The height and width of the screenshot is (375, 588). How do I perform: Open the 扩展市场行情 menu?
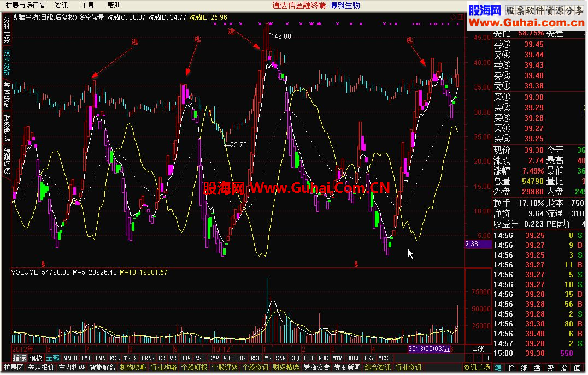tap(26, 5)
